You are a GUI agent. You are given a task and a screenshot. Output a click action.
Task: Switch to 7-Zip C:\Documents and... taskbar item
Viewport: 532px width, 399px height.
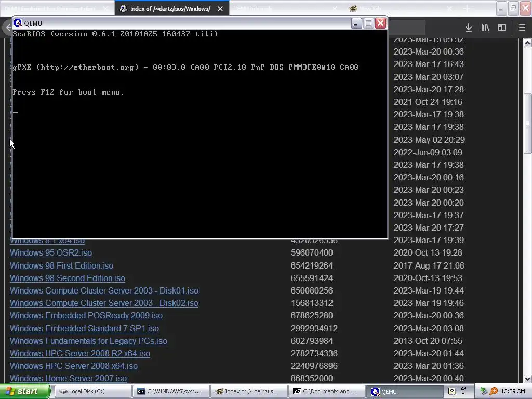(327, 392)
